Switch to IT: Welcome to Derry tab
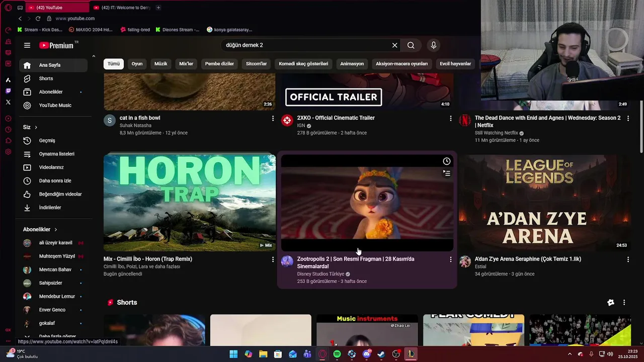Viewport: 644px width, 362px height. (x=121, y=8)
